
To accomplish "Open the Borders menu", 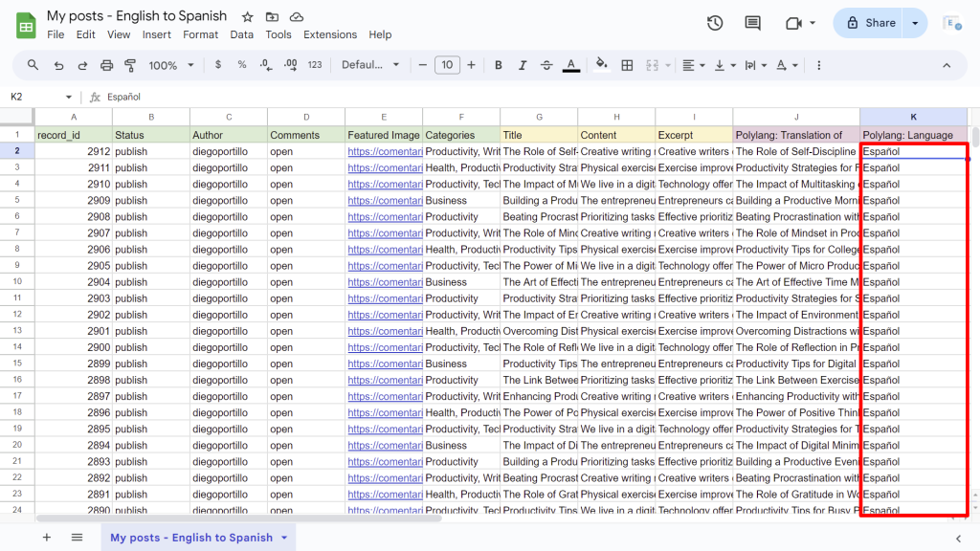I will tap(627, 65).
